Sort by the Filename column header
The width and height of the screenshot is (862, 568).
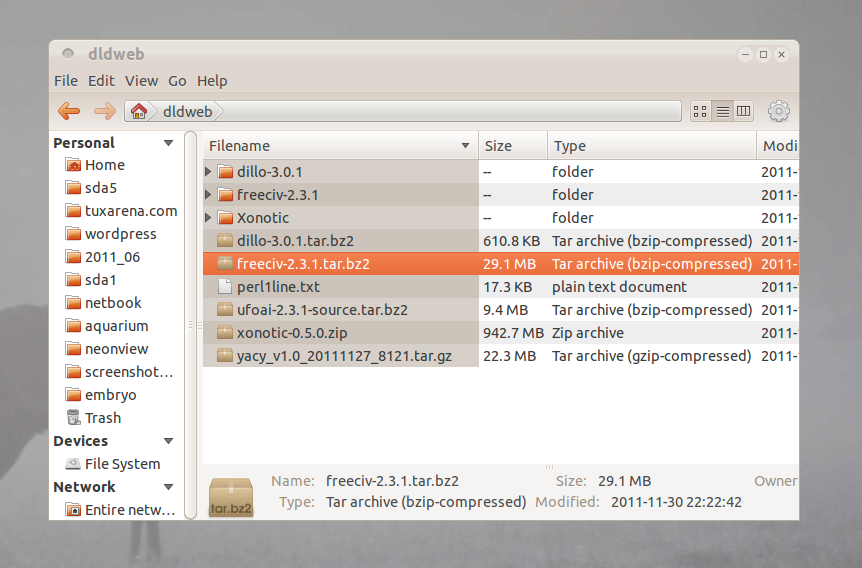click(340, 146)
